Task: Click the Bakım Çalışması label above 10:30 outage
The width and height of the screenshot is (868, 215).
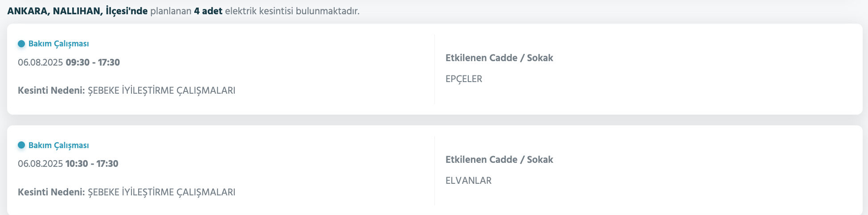Action: click(58, 145)
